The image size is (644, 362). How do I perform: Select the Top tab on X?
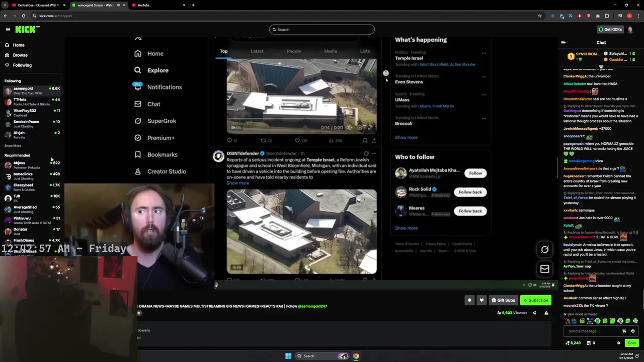click(x=223, y=51)
